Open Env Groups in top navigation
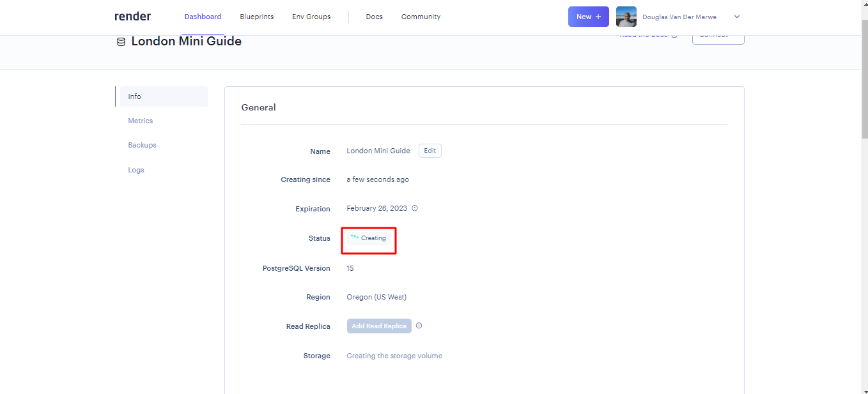Viewport: 868px width, 394px height. [x=311, y=17]
